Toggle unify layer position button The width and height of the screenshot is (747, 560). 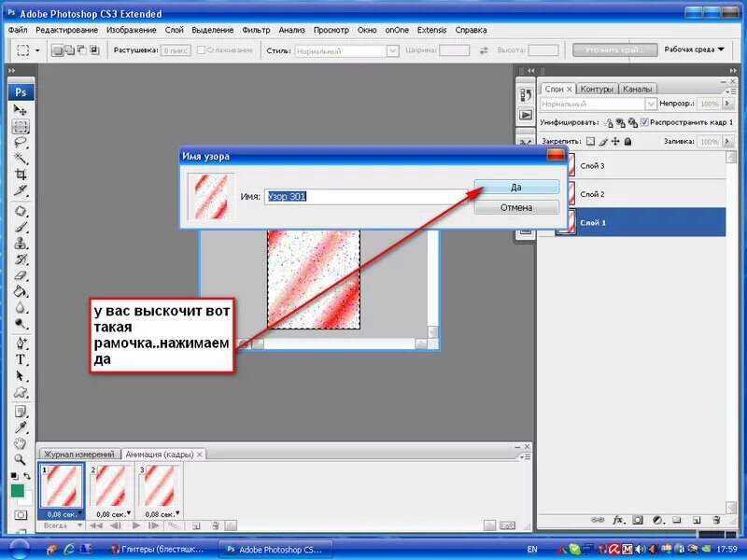click(609, 123)
